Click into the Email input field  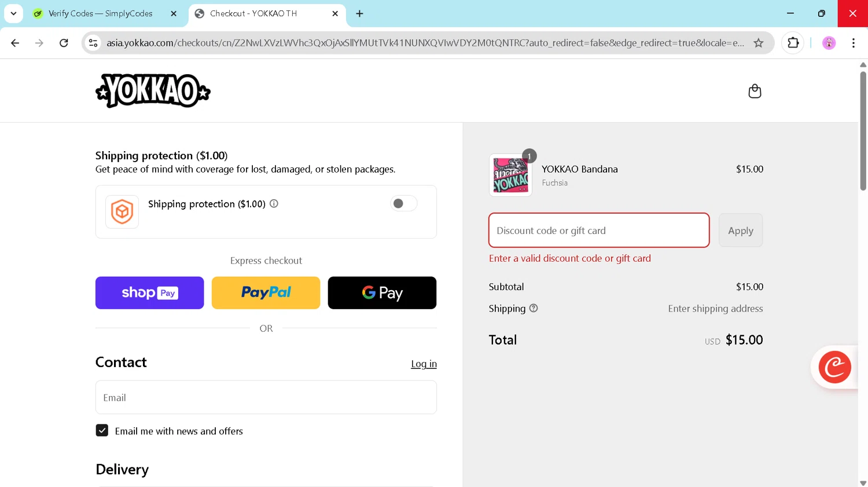(x=266, y=397)
